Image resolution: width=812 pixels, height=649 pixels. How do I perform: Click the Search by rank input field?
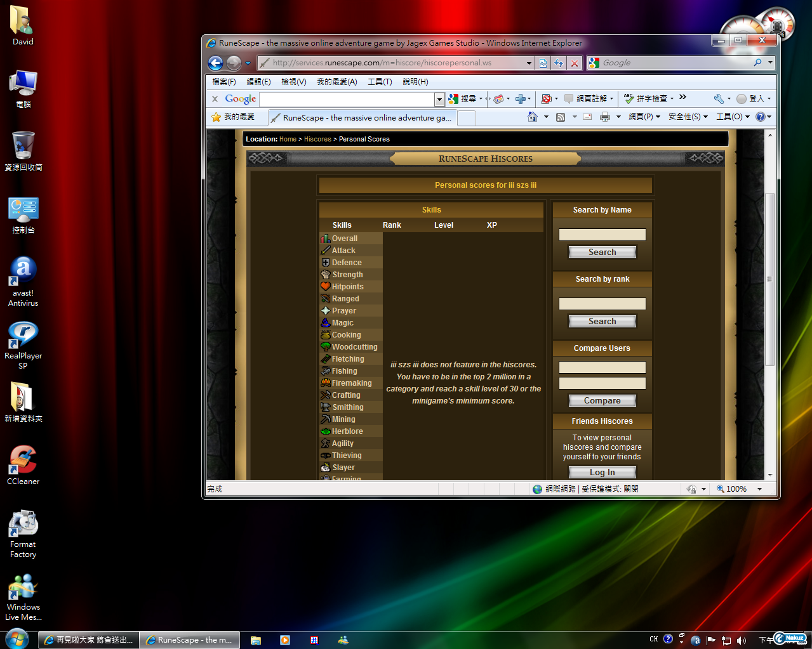(602, 304)
